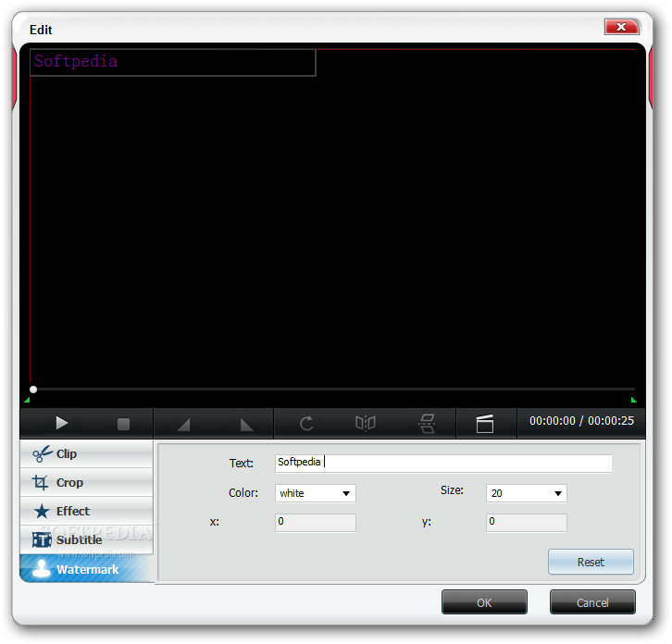Image resolution: width=672 pixels, height=644 pixels.
Task: Open the Size dropdown showing 20
Action: [x=527, y=493]
